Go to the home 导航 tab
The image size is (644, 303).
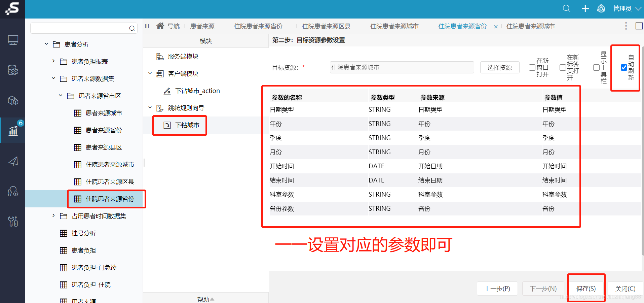point(168,26)
